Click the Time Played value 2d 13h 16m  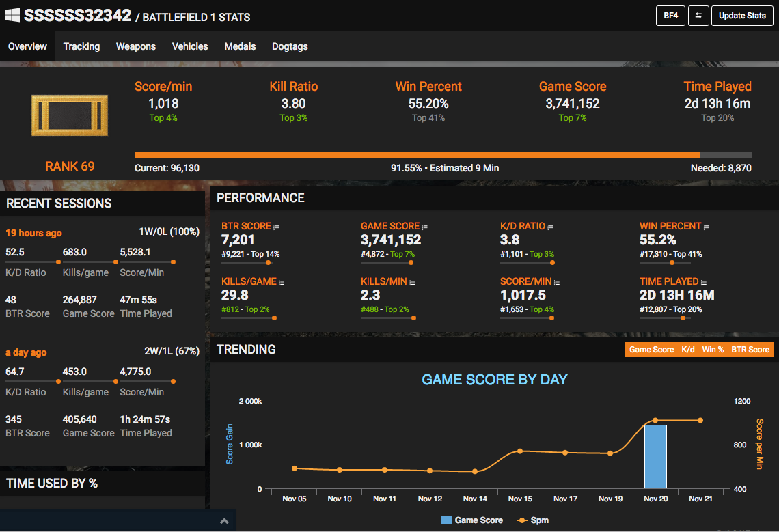717,104
